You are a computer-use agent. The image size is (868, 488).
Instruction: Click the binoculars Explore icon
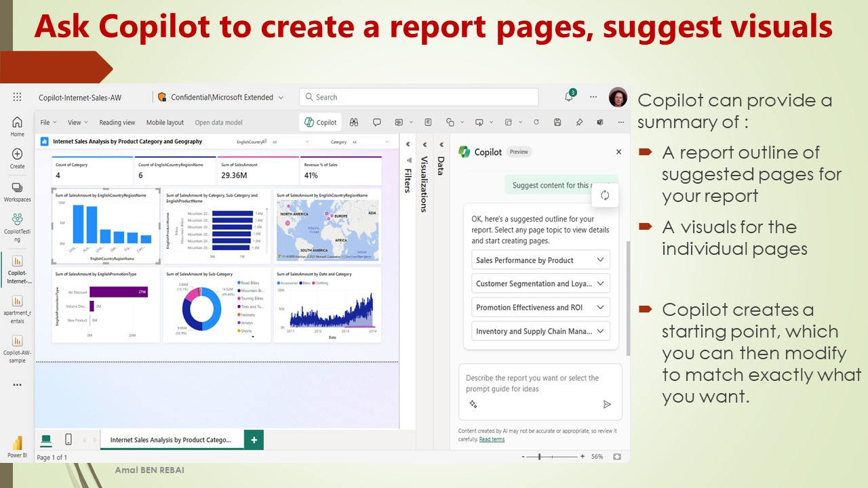point(354,122)
